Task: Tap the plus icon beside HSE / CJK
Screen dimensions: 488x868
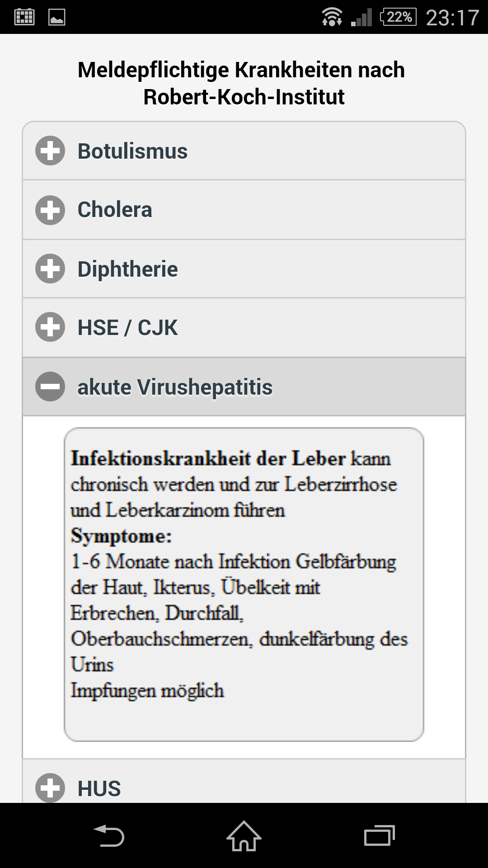Action: tap(50, 327)
